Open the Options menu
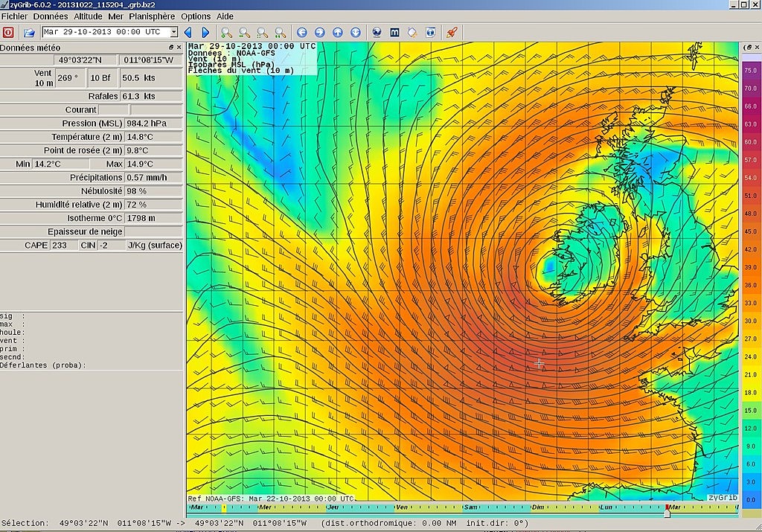 196,16
